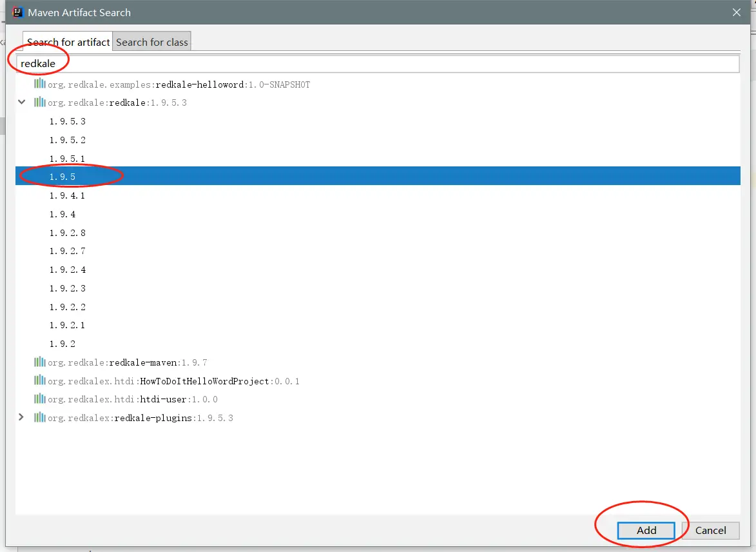Click the redkale-maven library icon
The width and height of the screenshot is (756, 552).
[x=39, y=362]
